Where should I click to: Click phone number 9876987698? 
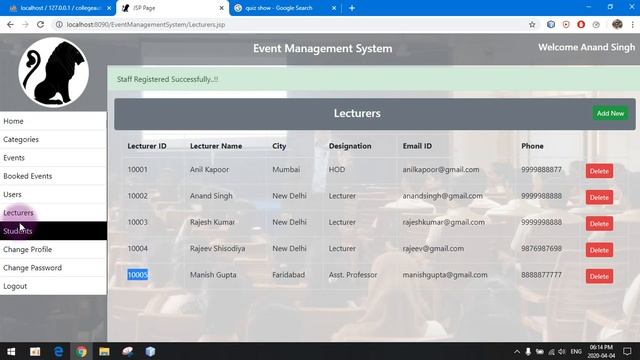tap(541, 248)
